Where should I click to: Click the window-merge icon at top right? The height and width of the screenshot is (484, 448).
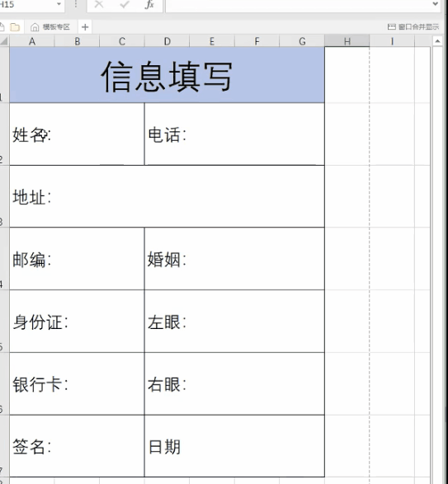(391, 27)
